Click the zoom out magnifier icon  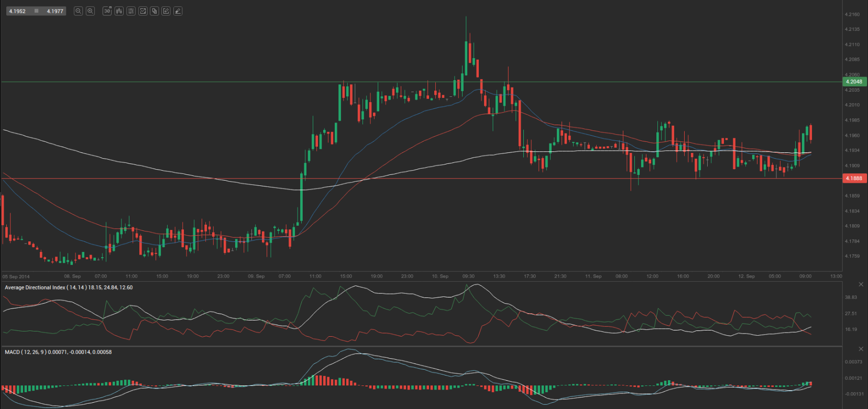pyautogui.click(x=78, y=11)
